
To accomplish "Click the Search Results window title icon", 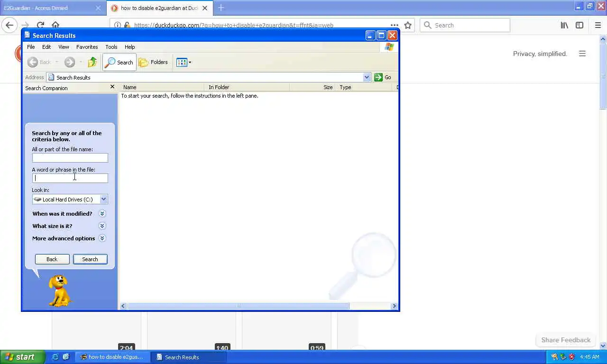I will click(28, 35).
